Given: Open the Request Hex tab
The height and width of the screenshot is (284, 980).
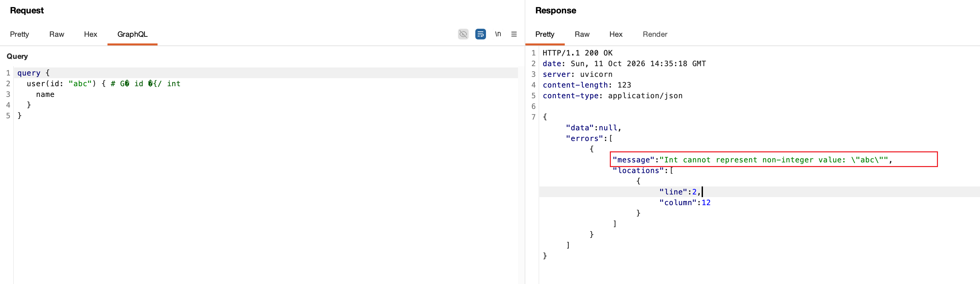Looking at the screenshot, I should (90, 34).
